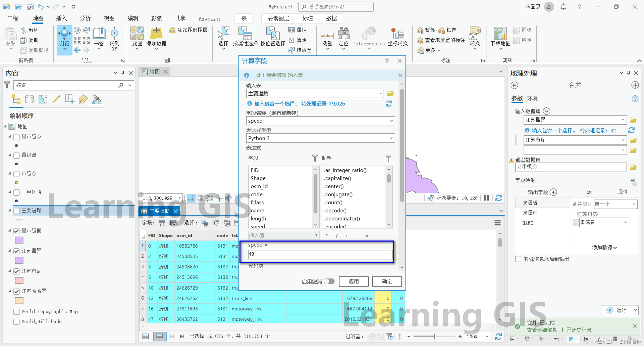
Task: Browse for the input table (输入表) folder icon
Action: coord(390,94)
